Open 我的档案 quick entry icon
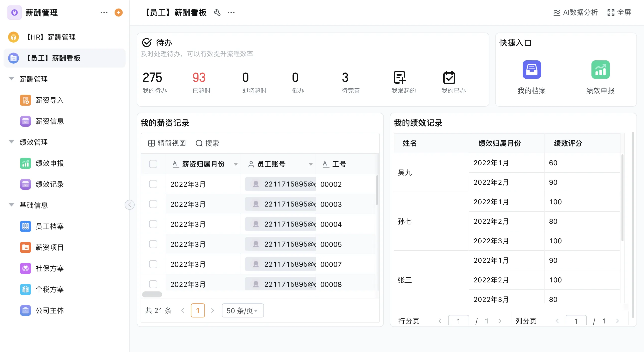The height and width of the screenshot is (352, 644). pos(531,70)
